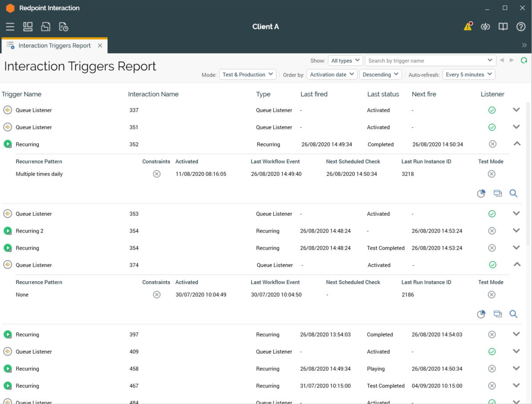Open the help question mark icon
The image size is (532, 404).
pyautogui.click(x=521, y=27)
